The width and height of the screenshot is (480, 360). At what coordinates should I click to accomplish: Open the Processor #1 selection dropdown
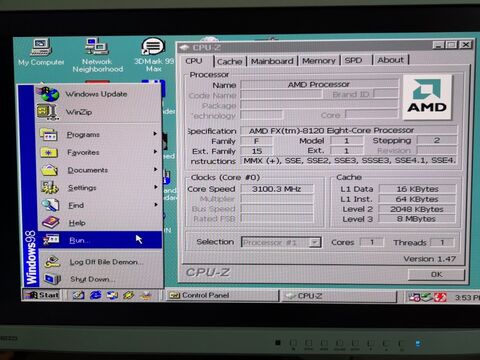[314, 242]
